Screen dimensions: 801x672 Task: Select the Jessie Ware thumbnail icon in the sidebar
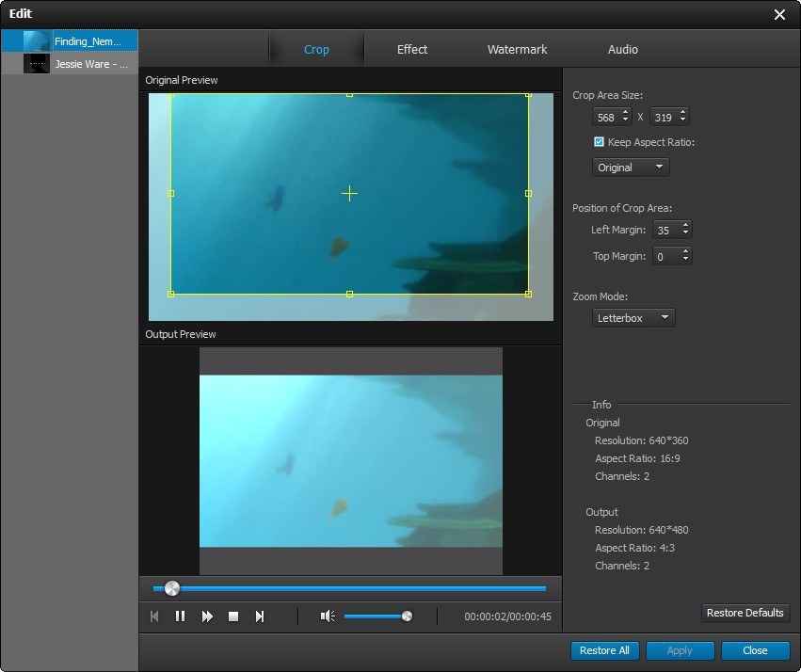pos(38,63)
